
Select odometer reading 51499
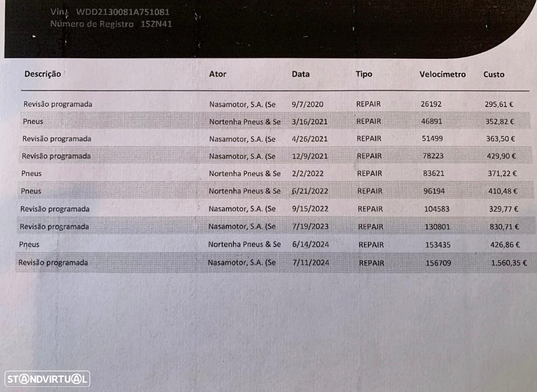432,139
